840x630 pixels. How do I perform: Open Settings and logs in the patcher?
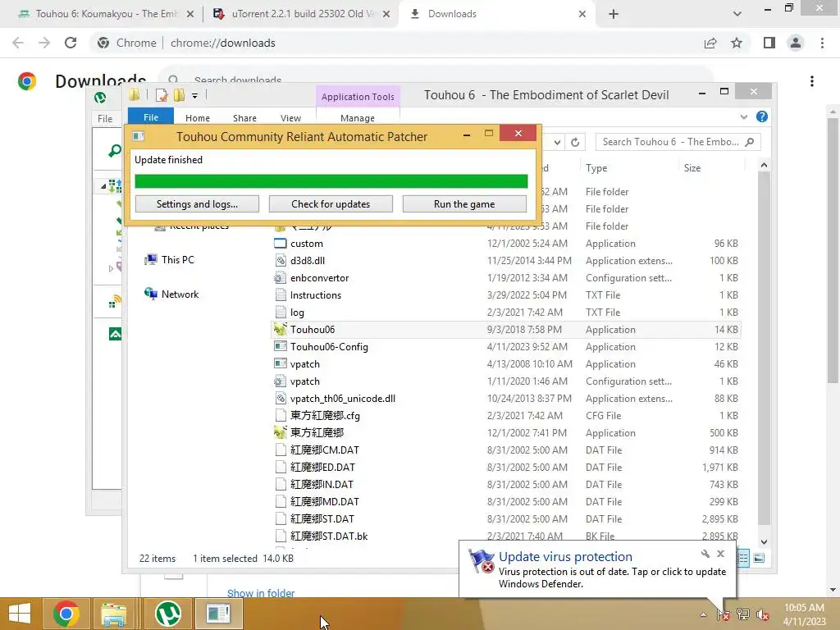tap(197, 204)
